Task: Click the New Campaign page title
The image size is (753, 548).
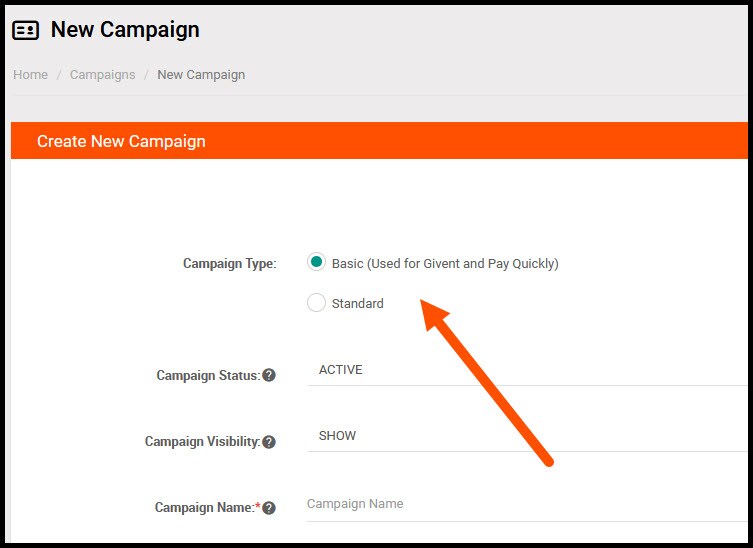Action: (x=125, y=30)
